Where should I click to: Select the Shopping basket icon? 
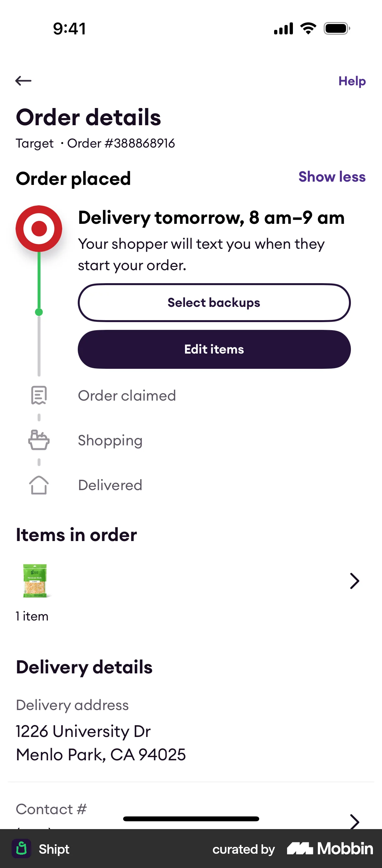point(38,440)
